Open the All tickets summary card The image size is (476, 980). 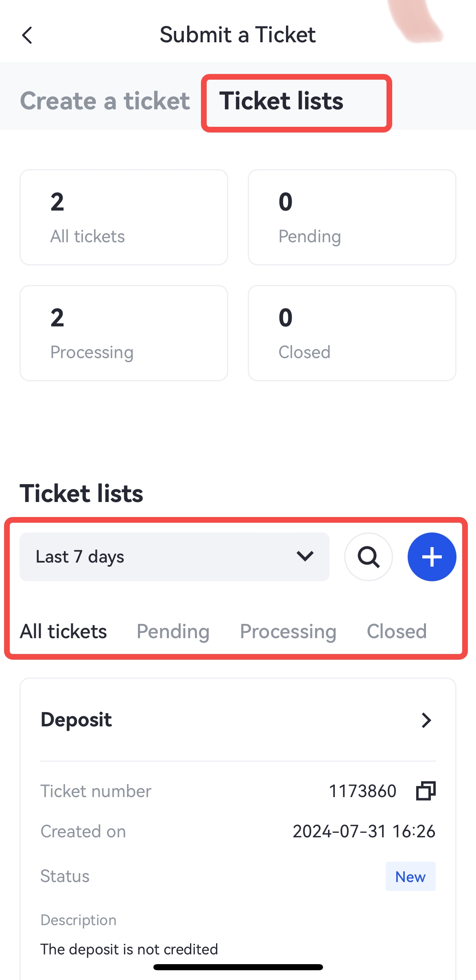click(x=124, y=217)
